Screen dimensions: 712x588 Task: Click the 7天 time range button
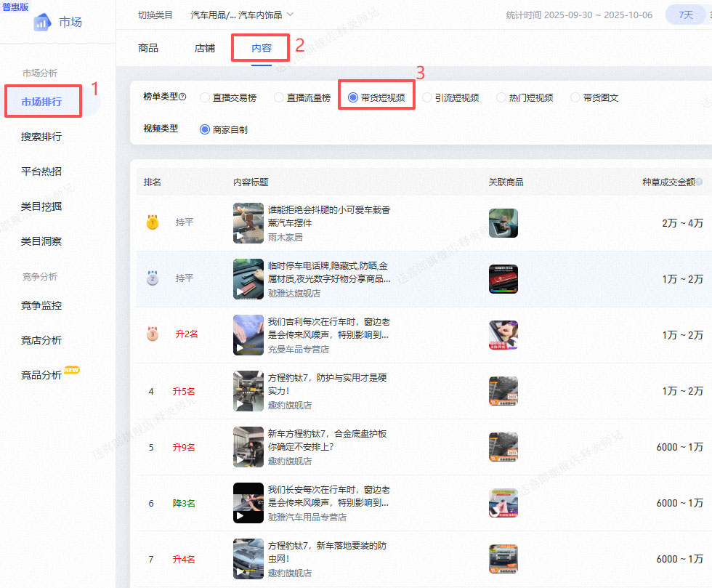[686, 15]
